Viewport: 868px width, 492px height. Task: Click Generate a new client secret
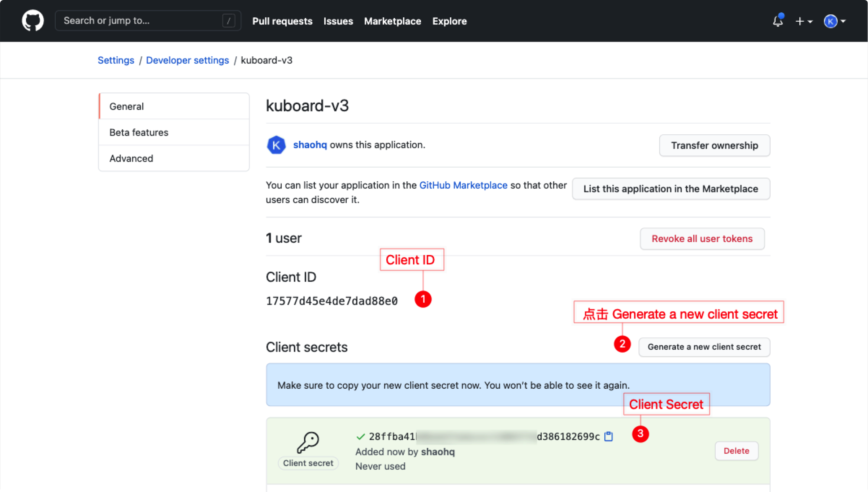click(x=704, y=347)
